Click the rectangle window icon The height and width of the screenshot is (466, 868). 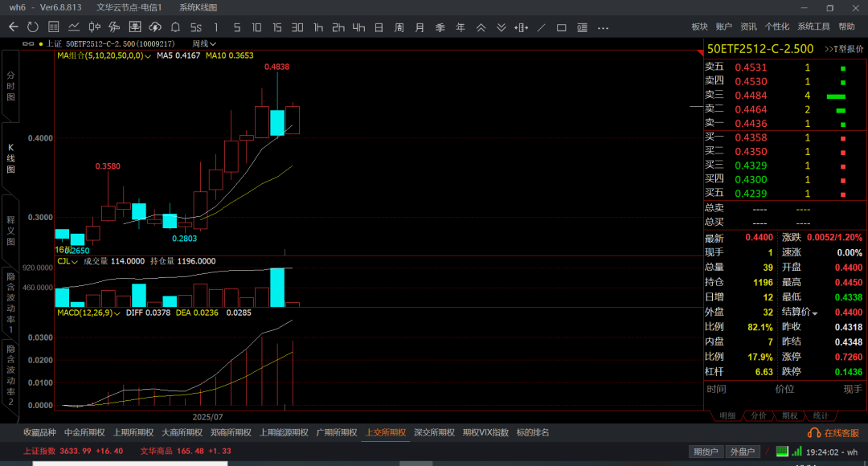pos(561,27)
